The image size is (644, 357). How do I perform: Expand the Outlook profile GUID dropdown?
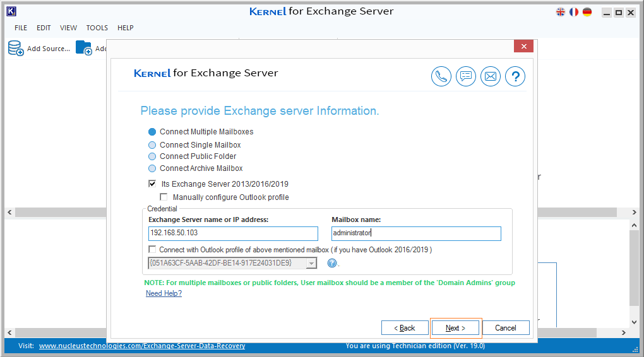(x=312, y=263)
